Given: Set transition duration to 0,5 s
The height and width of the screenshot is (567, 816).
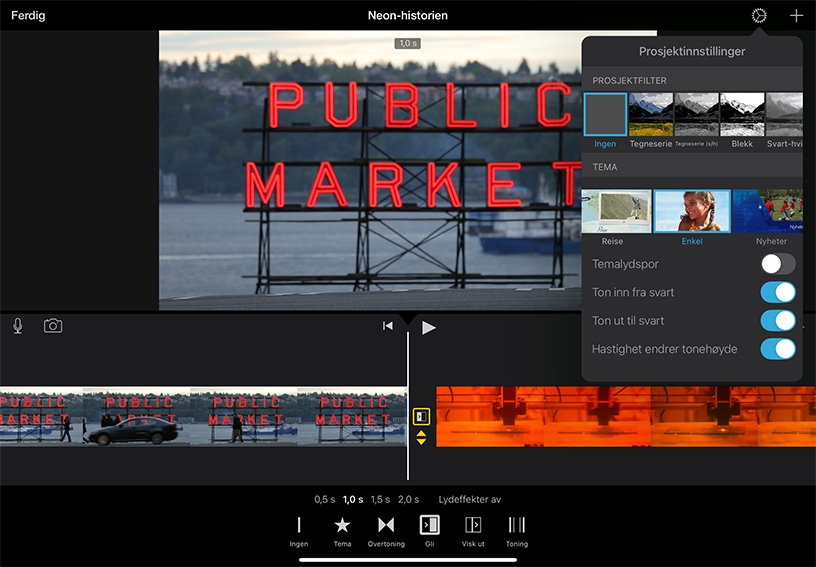Looking at the screenshot, I should coord(325,499).
